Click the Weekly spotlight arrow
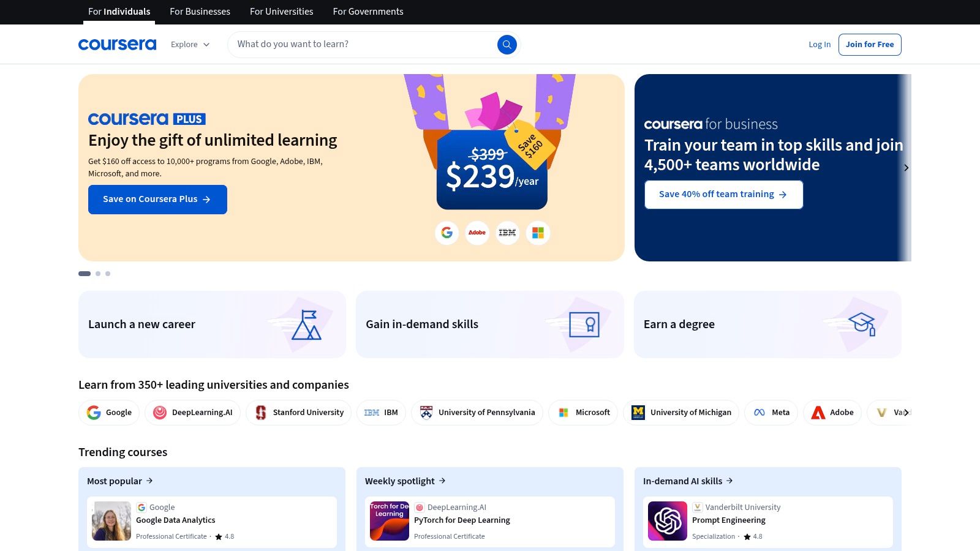The width and height of the screenshot is (980, 551). tap(442, 481)
